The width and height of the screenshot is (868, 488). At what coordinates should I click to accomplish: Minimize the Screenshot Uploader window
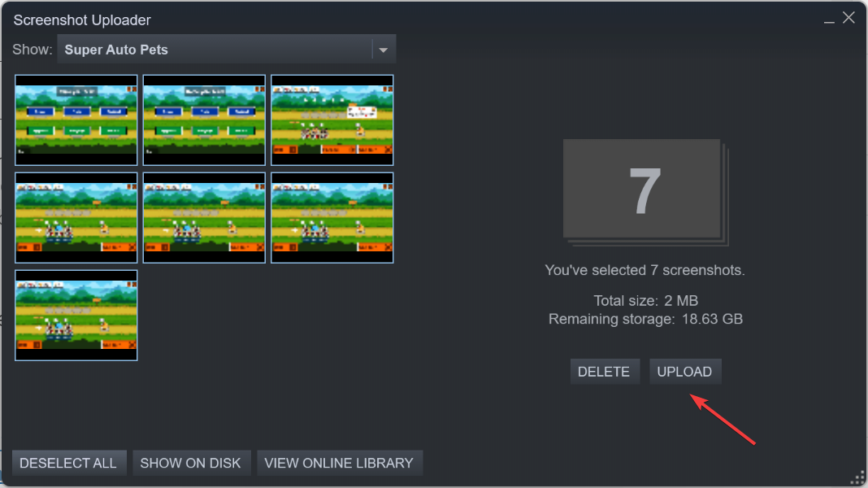(x=829, y=20)
